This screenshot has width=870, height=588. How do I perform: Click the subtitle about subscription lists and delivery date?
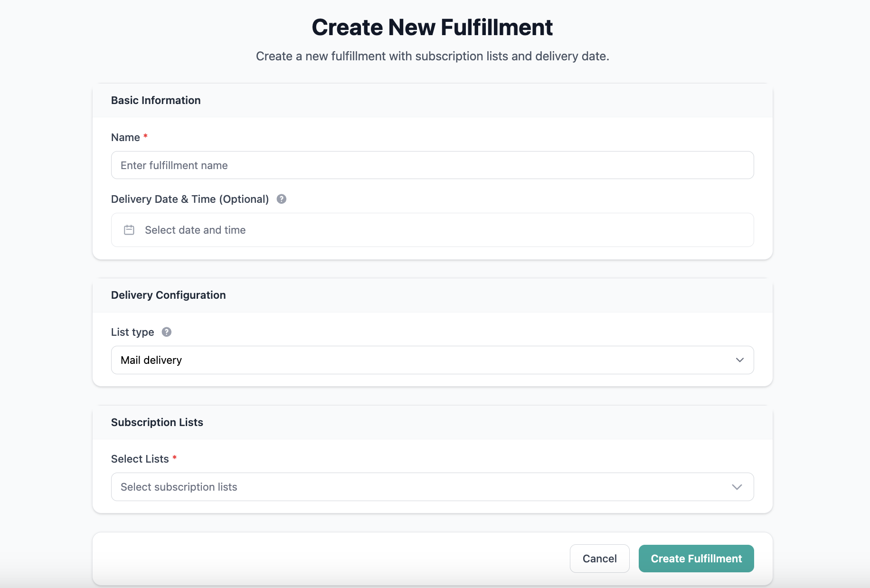[432, 56]
